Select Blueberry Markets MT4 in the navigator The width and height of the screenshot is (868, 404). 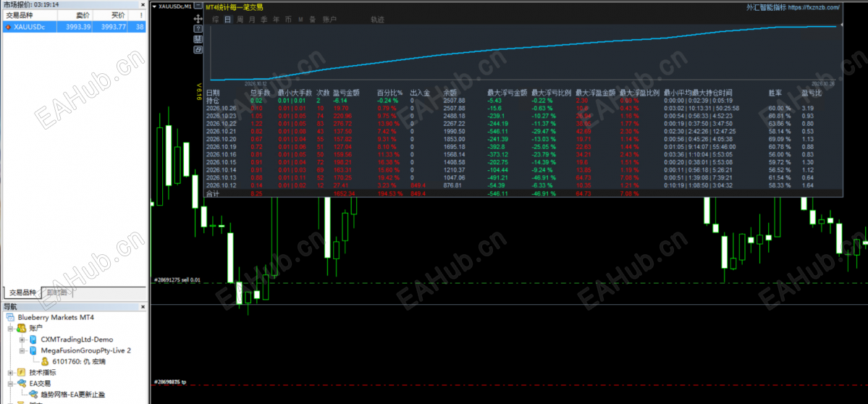pos(55,318)
